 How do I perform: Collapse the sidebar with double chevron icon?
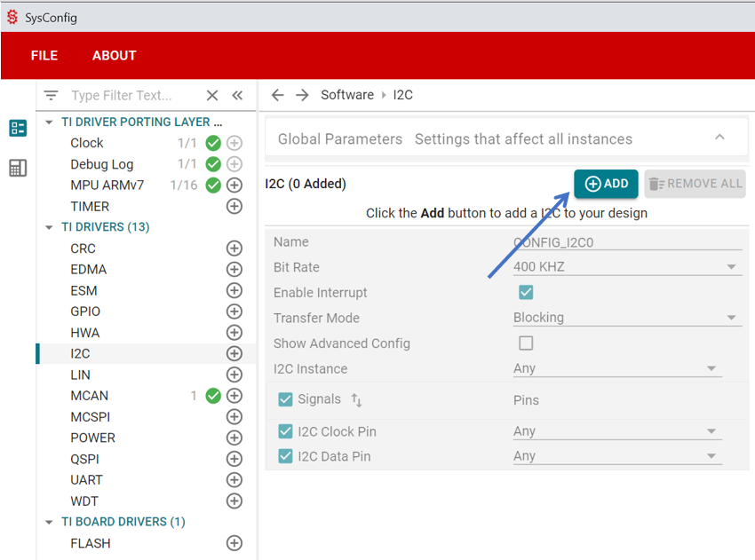237,96
